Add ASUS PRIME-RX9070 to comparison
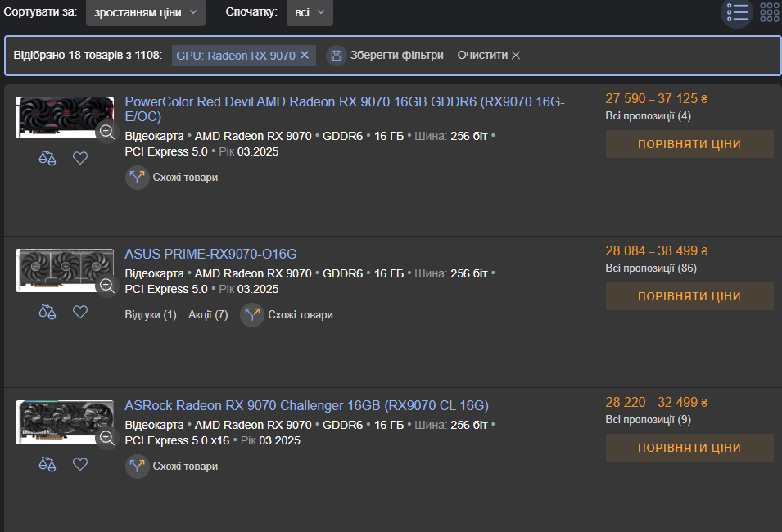This screenshot has height=532, width=782. pos(47,312)
